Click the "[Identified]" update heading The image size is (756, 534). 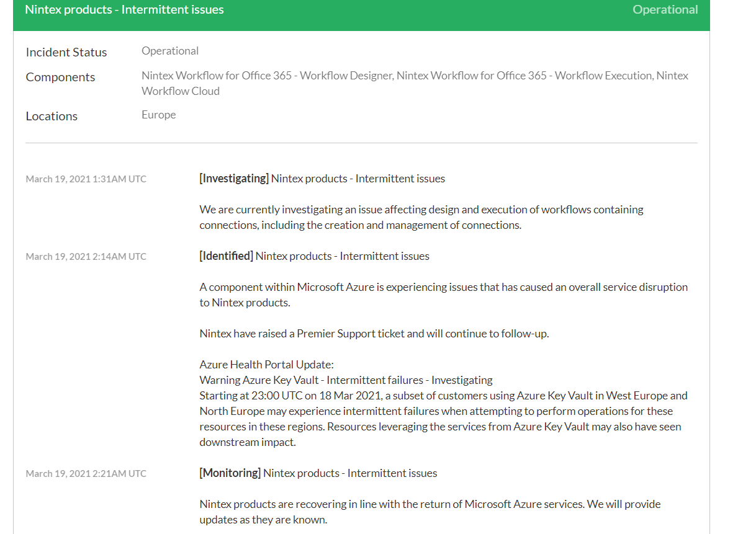click(x=314, y=256)
